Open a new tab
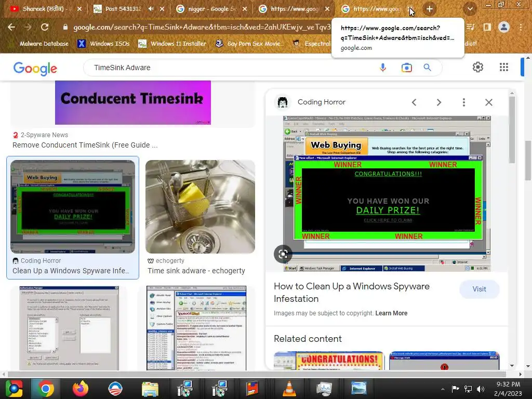 (430, 9)
